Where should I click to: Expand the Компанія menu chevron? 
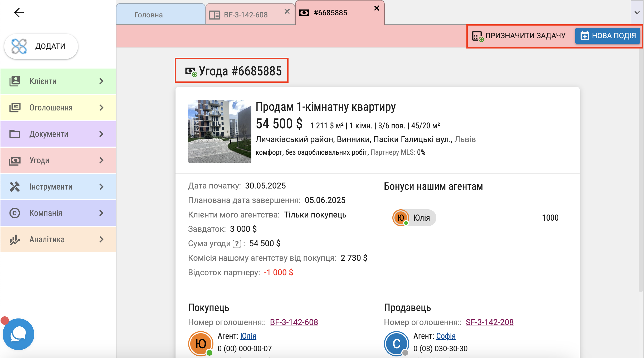click(101, 213)
